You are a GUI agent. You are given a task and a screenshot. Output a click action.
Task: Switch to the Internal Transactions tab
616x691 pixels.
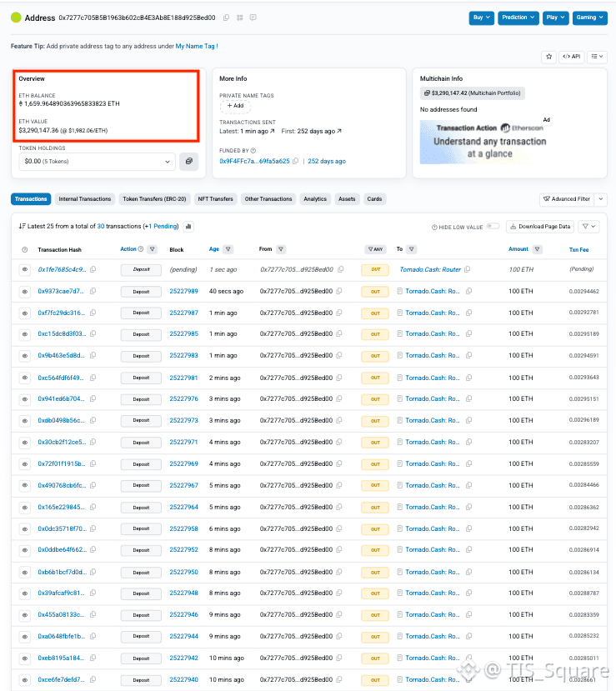(x=85, y=199)
